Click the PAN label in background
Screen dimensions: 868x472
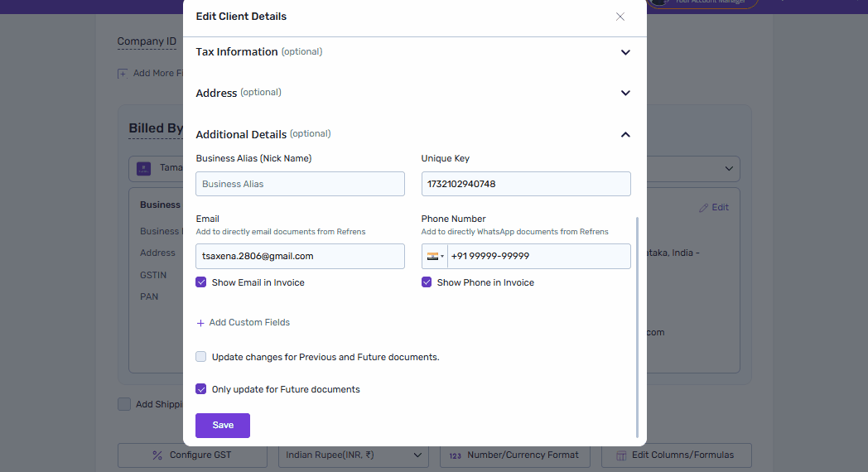click(149, 296)
